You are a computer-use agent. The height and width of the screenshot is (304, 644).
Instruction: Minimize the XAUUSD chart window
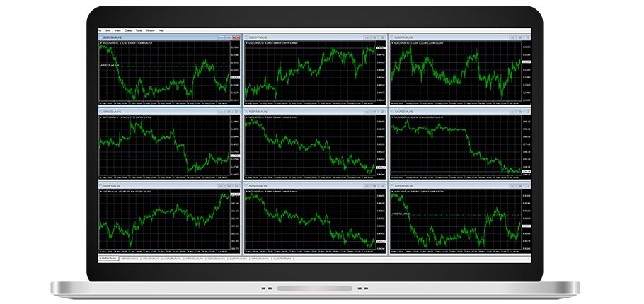(512, 112)
